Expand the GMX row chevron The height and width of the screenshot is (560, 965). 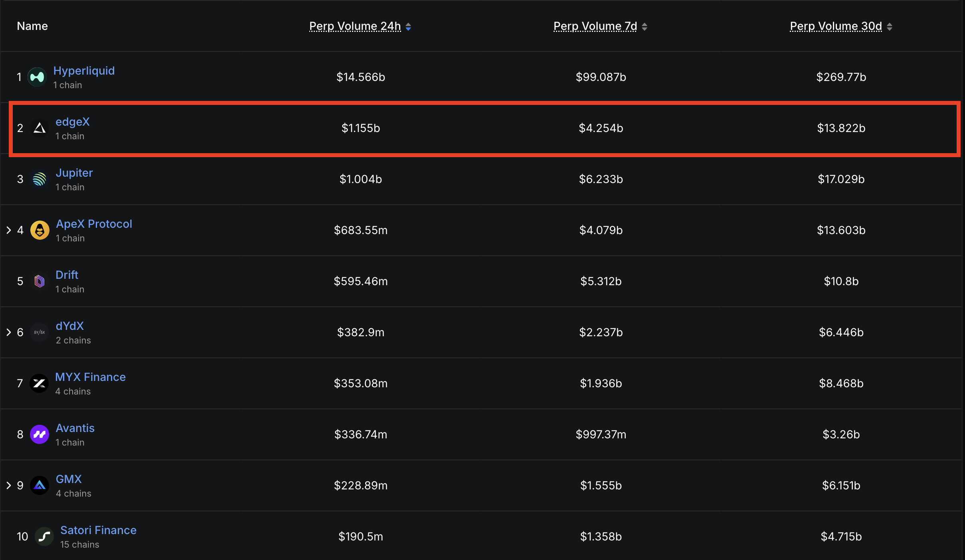pyautogui.click(x=9, y=485)
